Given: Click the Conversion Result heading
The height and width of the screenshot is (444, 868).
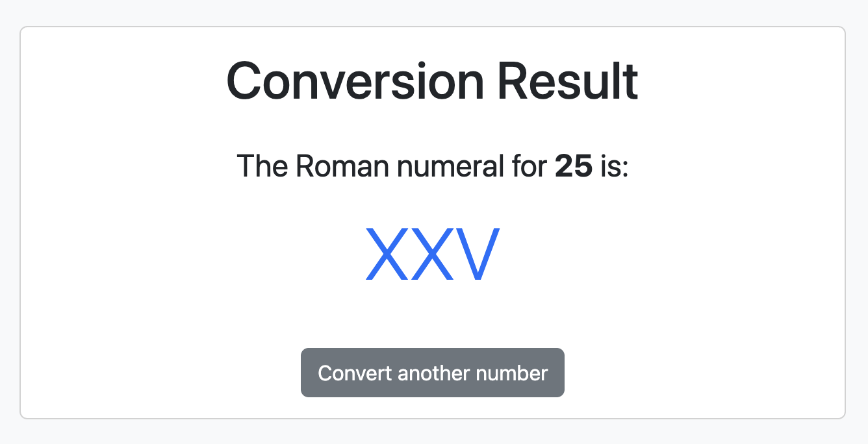Looking at the screenshot, I should (x=432, y=81).
